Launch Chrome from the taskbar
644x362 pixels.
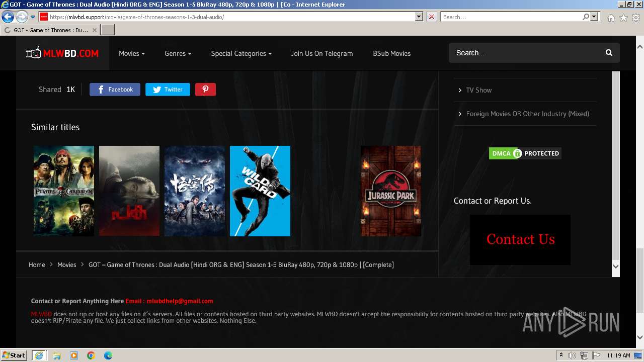91,355
